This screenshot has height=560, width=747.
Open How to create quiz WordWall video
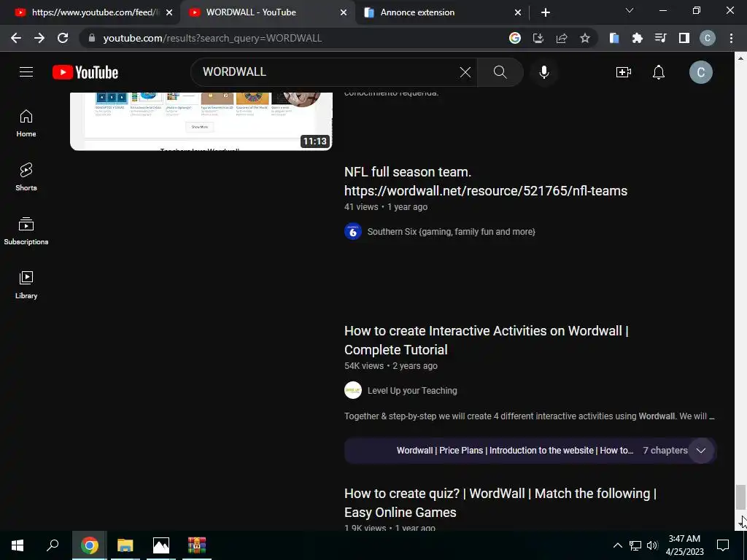[x=500, y=503]
